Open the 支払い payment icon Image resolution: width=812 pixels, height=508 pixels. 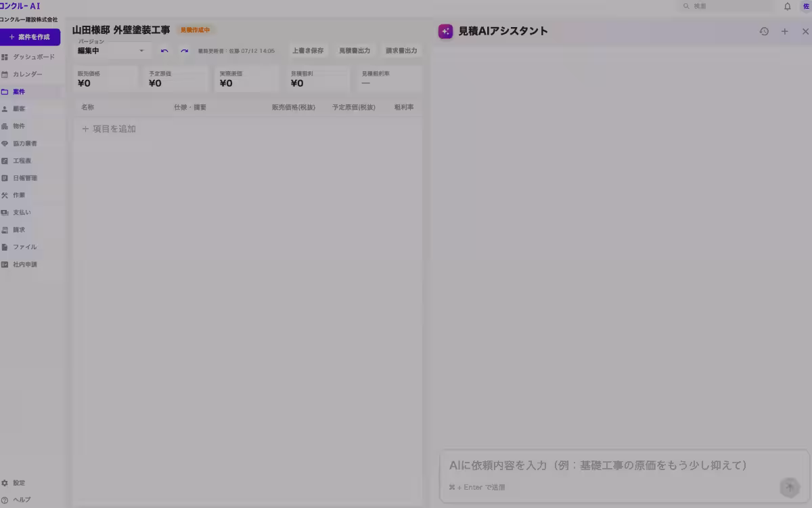click(x=5, y=213)
